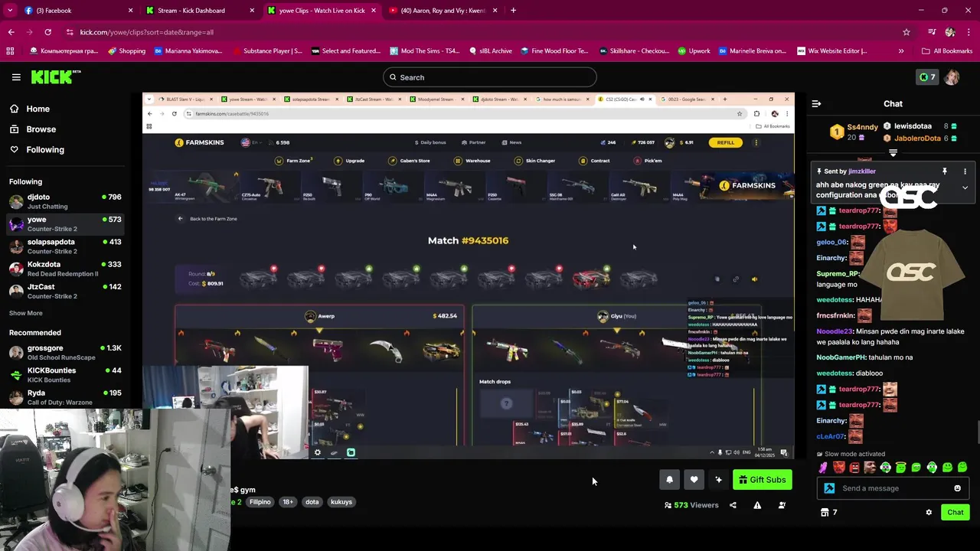
Task: Toggle the stream notification bell
Action: [669, 480]
